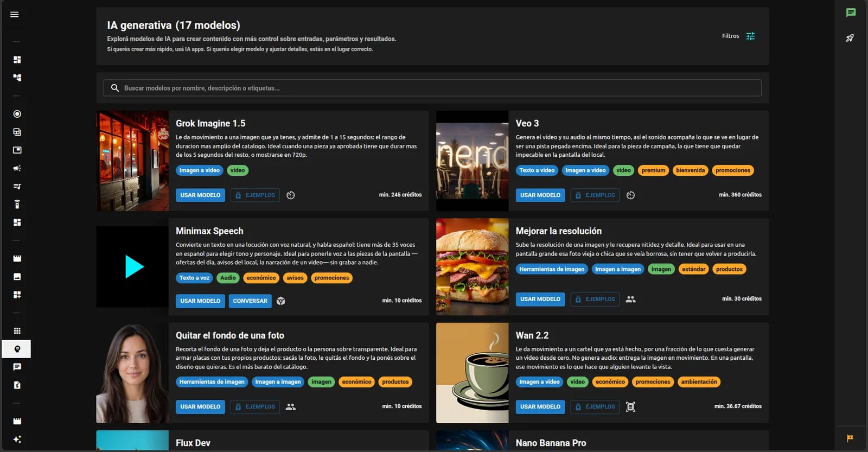Select the estándar tag on Mejorar la resolución
Screen dimensions: 868x452
[694, 269]
